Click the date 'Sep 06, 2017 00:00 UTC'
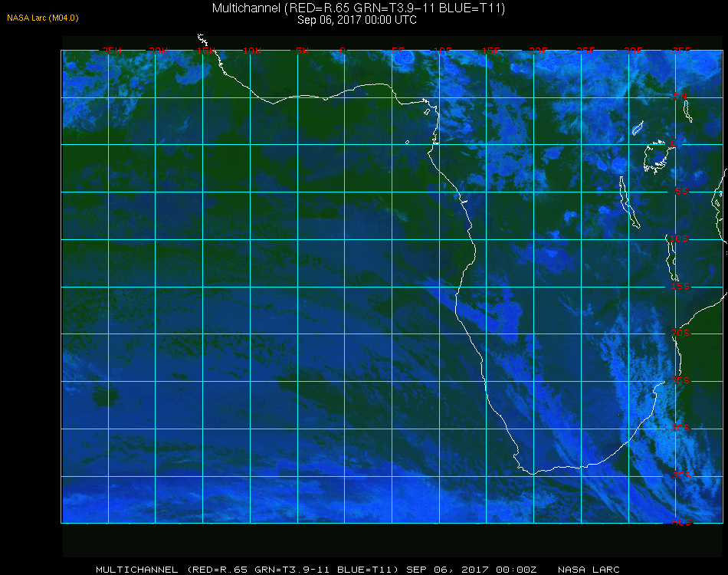The image size is (728, 575). tap(357, 20)
